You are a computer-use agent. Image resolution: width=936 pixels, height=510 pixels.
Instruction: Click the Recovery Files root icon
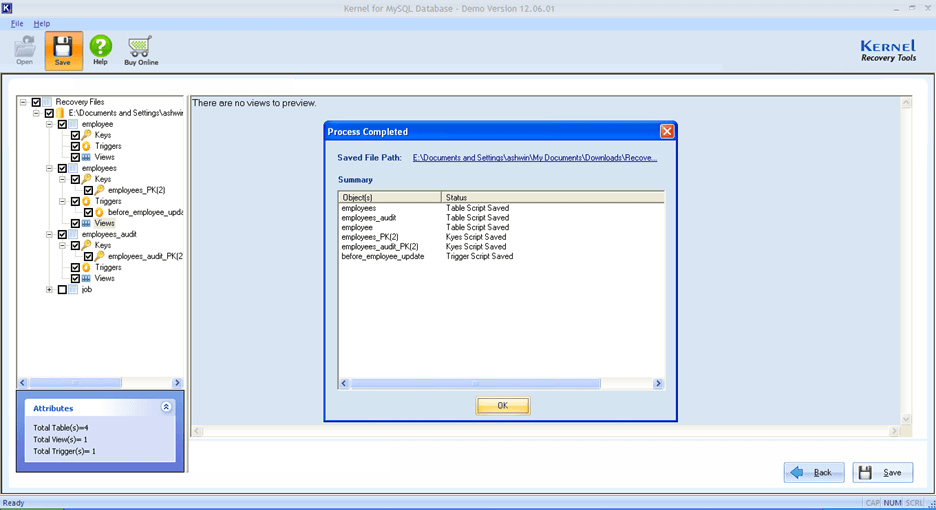[47, 102]
